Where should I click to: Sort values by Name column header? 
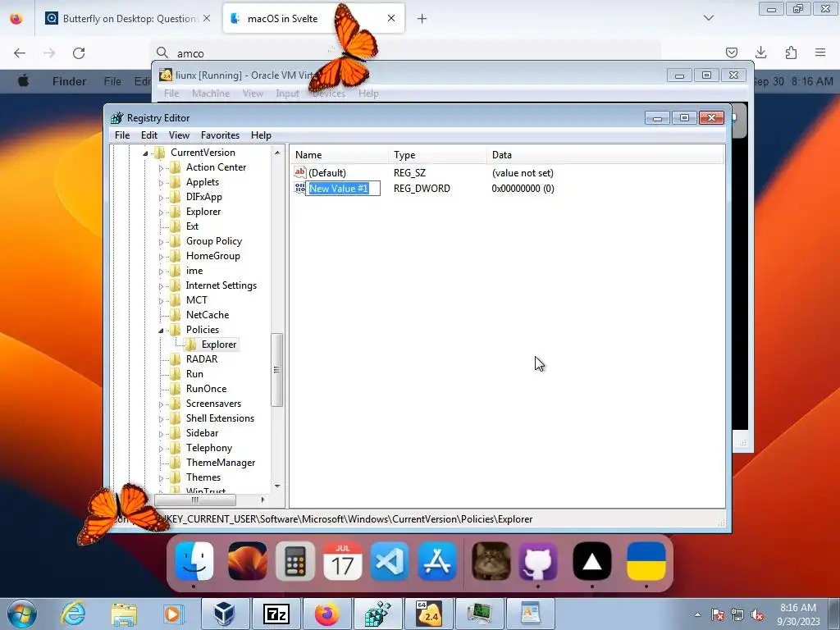[339, 155]
